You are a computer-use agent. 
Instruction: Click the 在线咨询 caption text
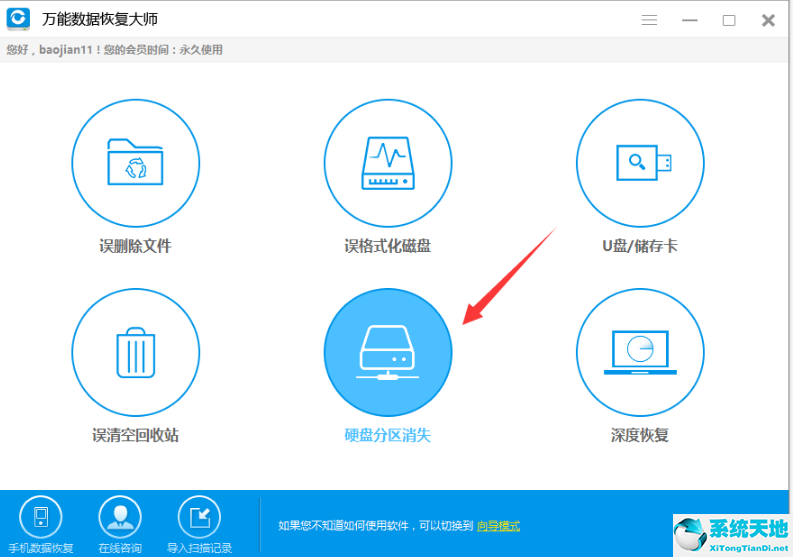coord(120,548)
